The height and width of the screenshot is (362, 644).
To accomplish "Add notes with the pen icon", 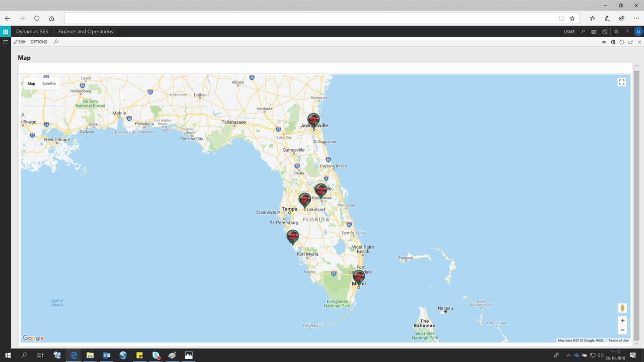I will (607, 18).
